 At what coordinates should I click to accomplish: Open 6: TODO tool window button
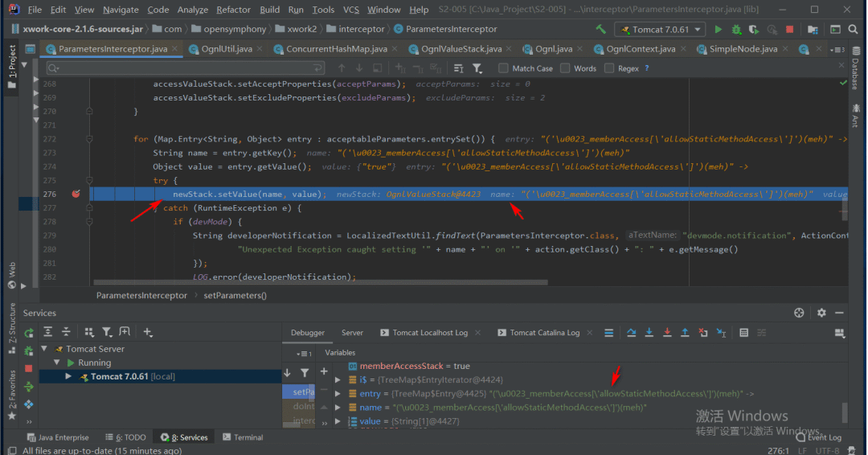pyautogui.click(x=125, y=437)
